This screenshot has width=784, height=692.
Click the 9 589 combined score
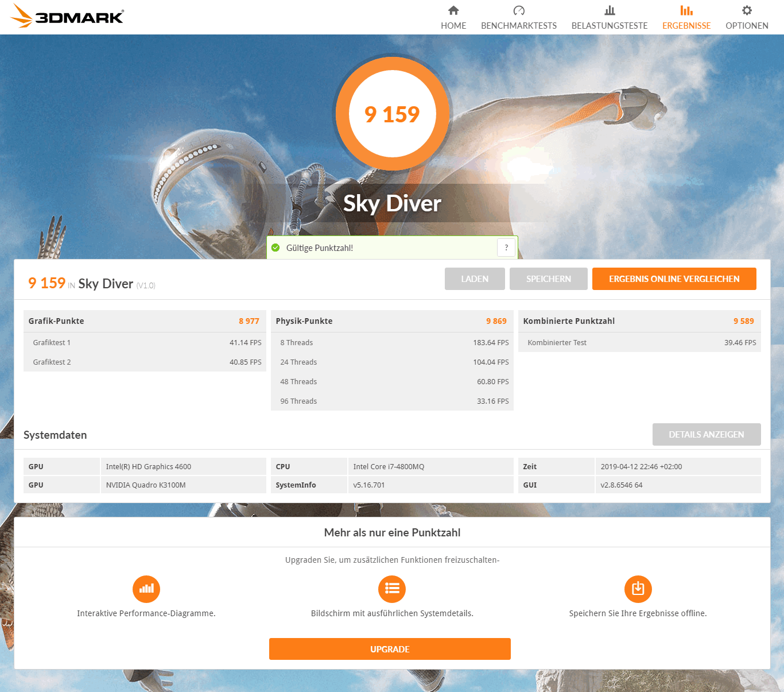[x=744, y=321]
